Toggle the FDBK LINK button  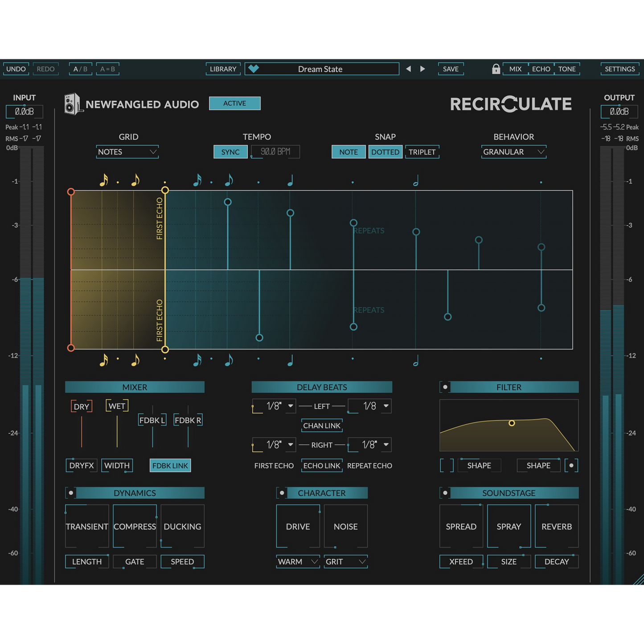pyautogui.click(x=170, y=465)
